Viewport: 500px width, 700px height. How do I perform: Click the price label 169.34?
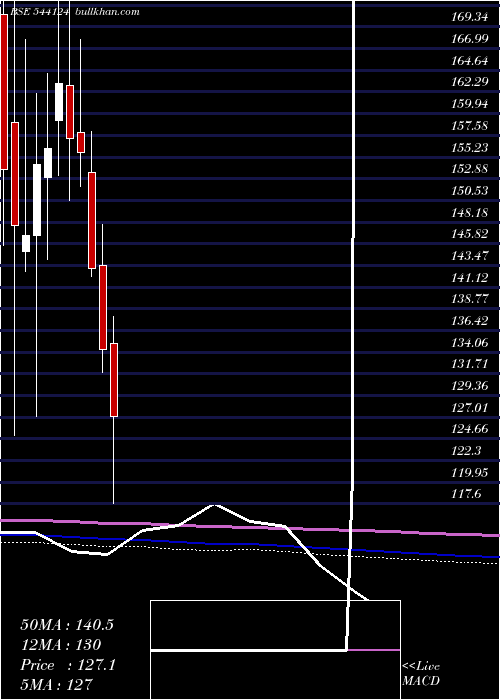(x=468, y=17)
